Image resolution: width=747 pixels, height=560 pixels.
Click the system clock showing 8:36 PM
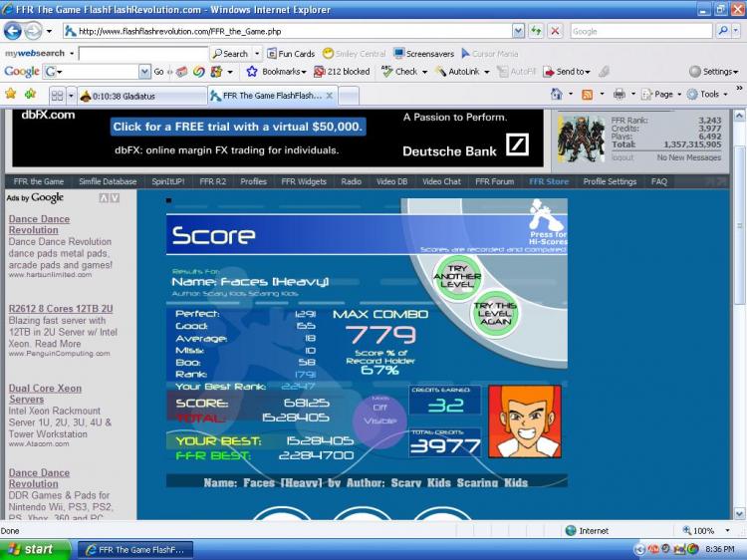(720, 549)
